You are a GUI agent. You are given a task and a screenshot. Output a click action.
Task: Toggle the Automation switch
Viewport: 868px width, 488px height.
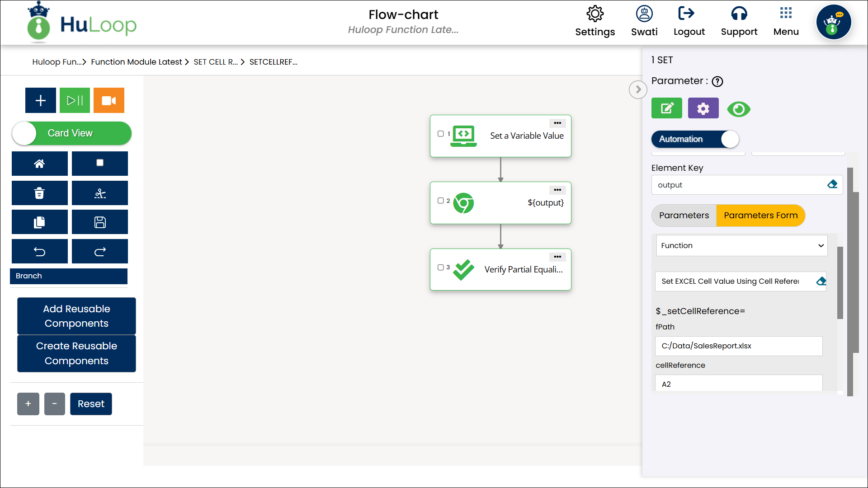pos(695,139)
